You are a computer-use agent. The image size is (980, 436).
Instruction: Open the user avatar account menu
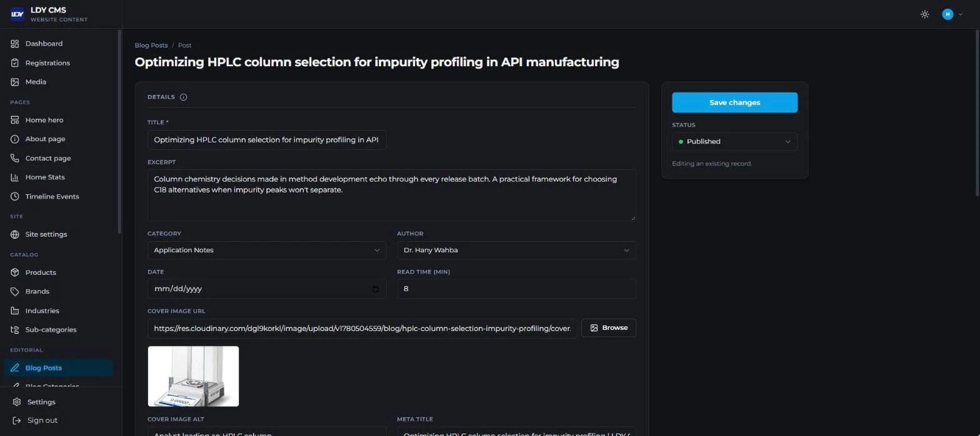(952, 14)
